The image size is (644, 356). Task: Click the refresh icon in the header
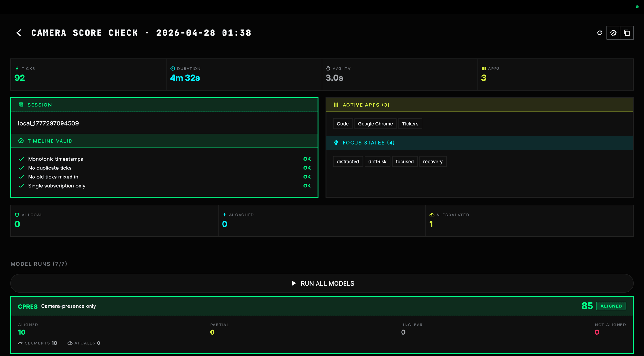click(x=600, y=33)
